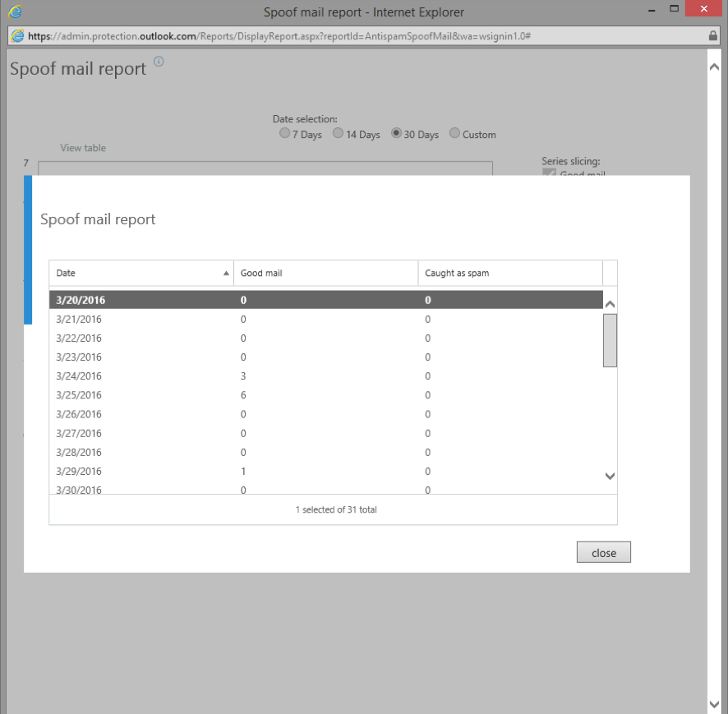Sort by Caught as spam column header

point(509,273)
